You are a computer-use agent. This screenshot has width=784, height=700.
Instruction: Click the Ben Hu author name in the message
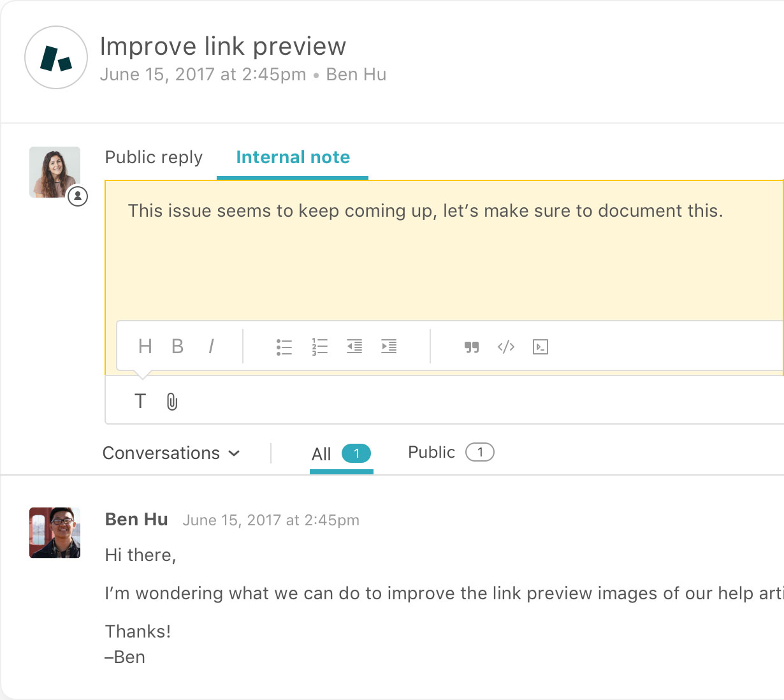[136, 520]
